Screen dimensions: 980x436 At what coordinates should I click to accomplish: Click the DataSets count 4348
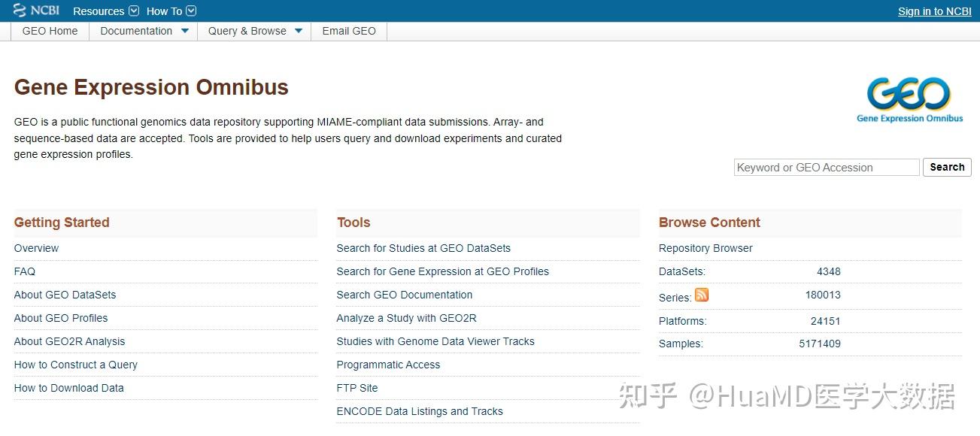tap(829, 271)
